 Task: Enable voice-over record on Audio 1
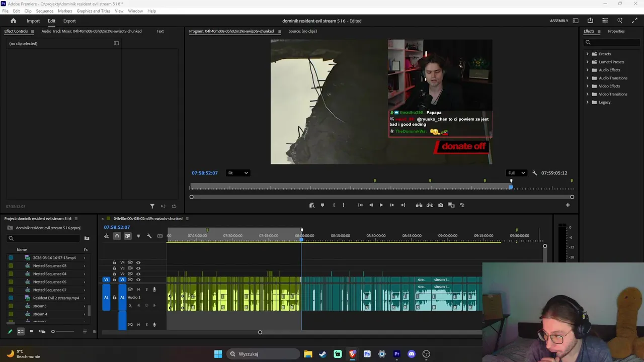[x=154, y=289]
